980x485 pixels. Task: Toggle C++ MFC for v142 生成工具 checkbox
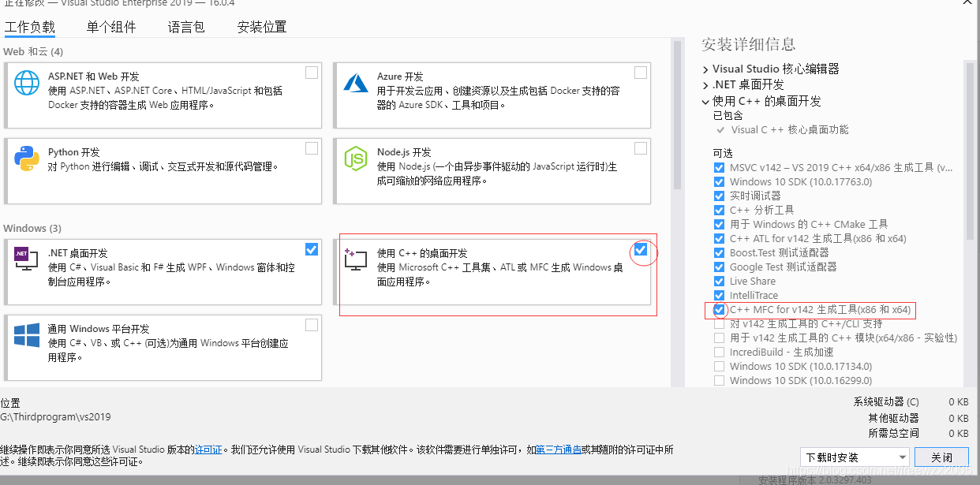719,309
